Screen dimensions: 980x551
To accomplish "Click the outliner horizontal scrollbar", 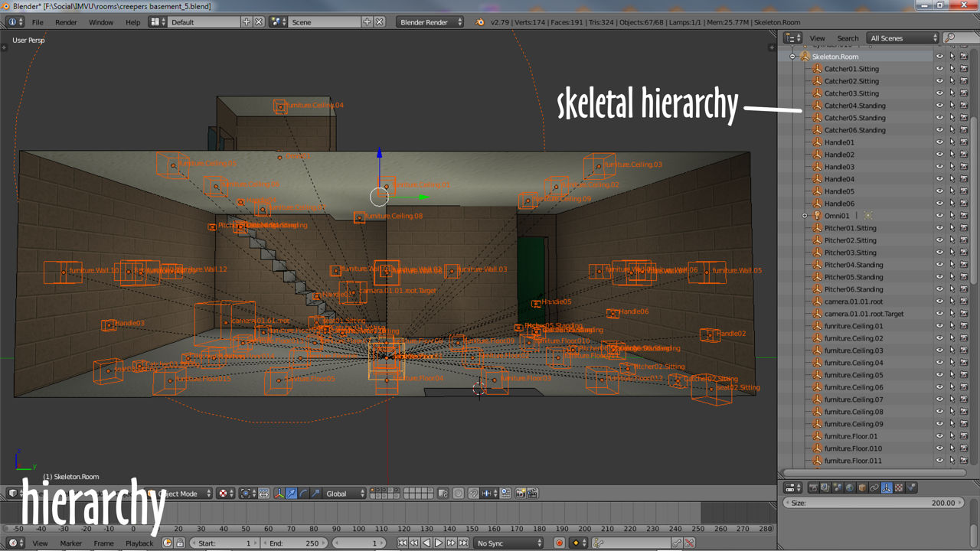I will (874, 473).
